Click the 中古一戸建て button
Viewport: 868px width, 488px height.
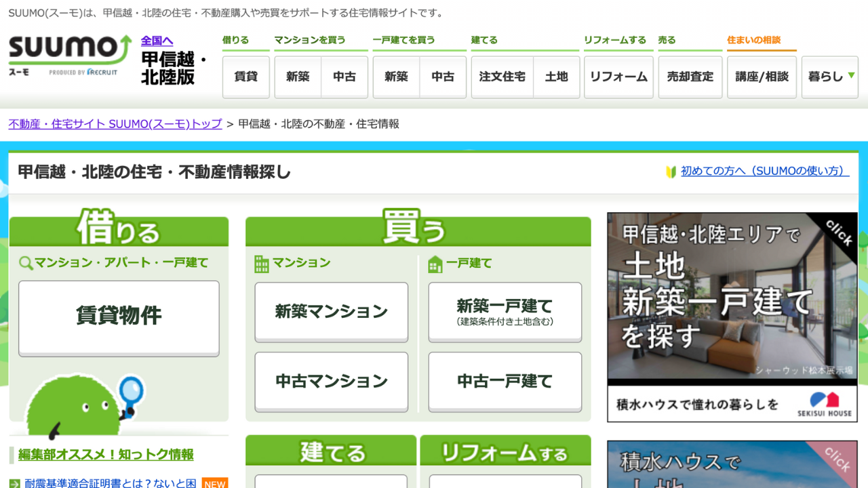pyautogui.click(x=505, y=382)
